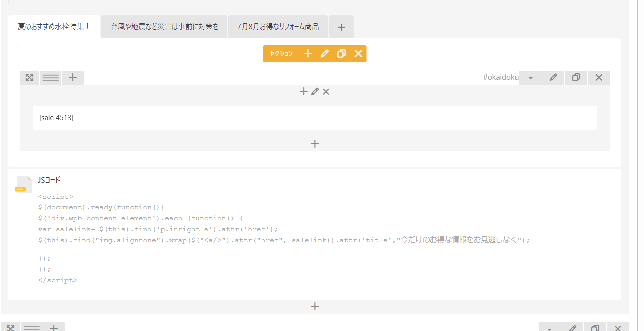Click the $(document).ready code line
644x331 pixels.
[101, 207]
